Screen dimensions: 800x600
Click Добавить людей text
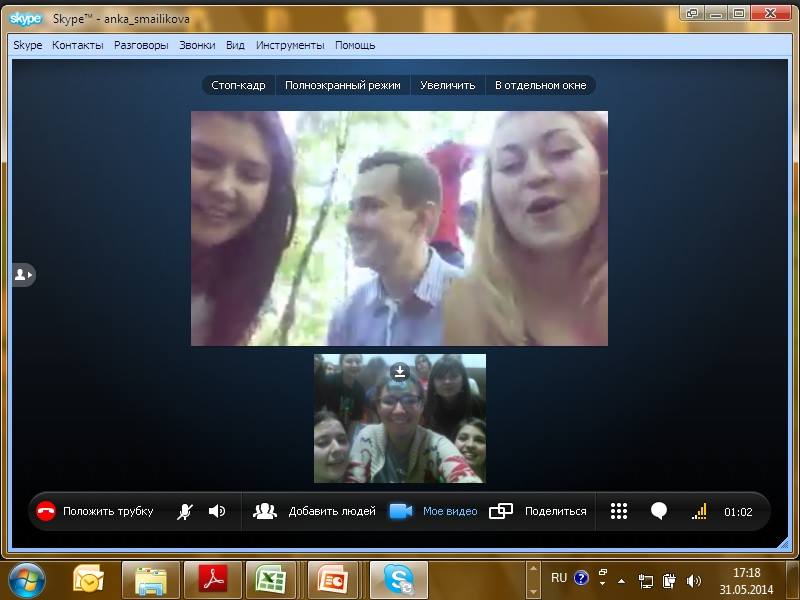pyautogui.click(x=332, y=511)
